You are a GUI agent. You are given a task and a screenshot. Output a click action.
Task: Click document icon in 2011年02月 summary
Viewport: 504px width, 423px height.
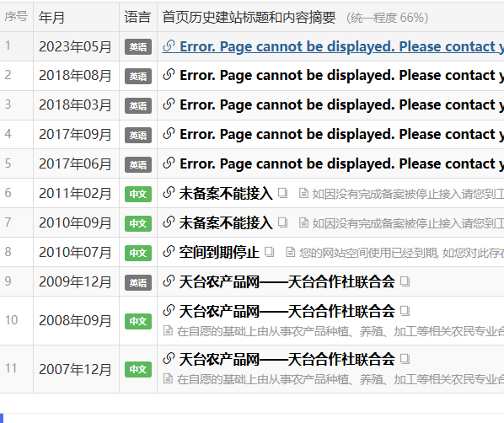(303, 194)
